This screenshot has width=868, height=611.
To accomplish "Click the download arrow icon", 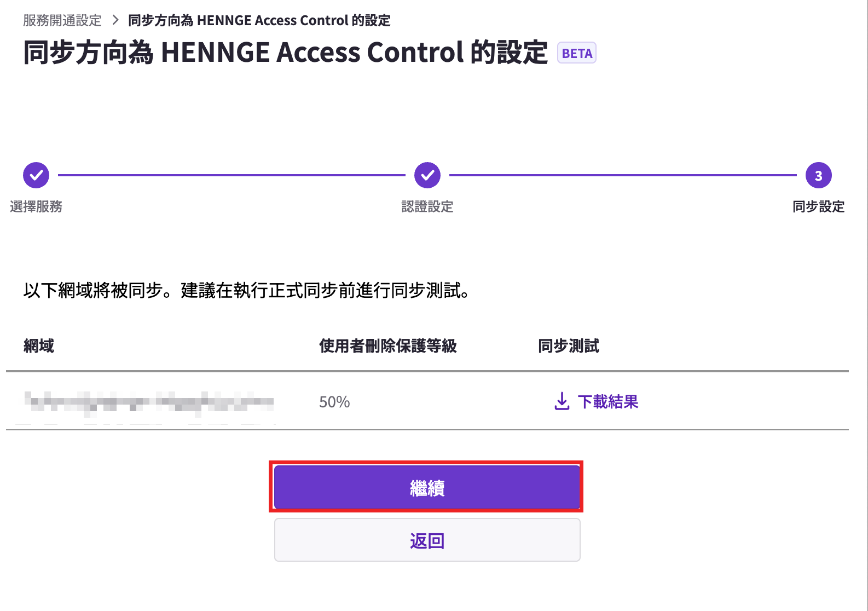I will 562,401.
